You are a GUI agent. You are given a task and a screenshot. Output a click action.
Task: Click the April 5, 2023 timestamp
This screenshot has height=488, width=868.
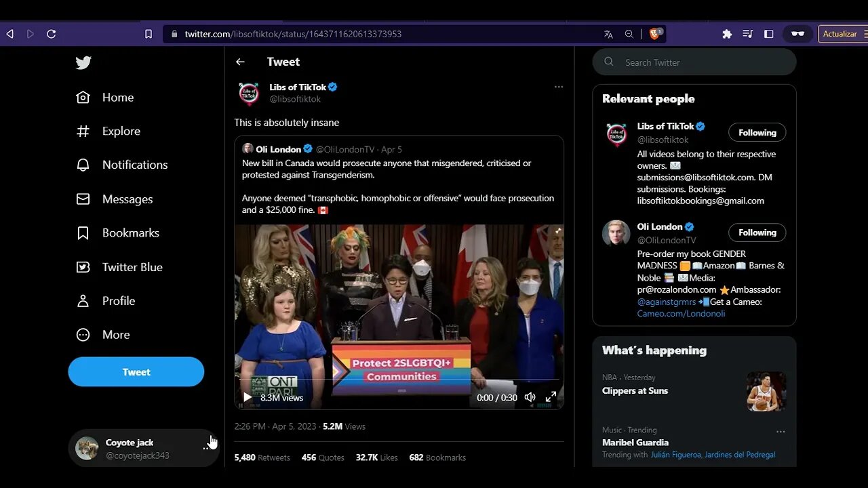point(275,426)
